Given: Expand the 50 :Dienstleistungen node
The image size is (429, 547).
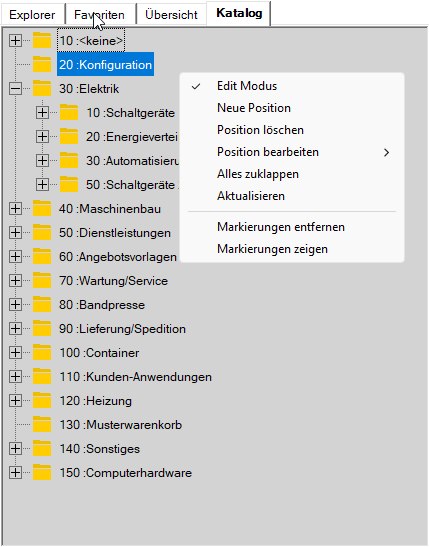Looking at the screenshot, I should 15,233.
